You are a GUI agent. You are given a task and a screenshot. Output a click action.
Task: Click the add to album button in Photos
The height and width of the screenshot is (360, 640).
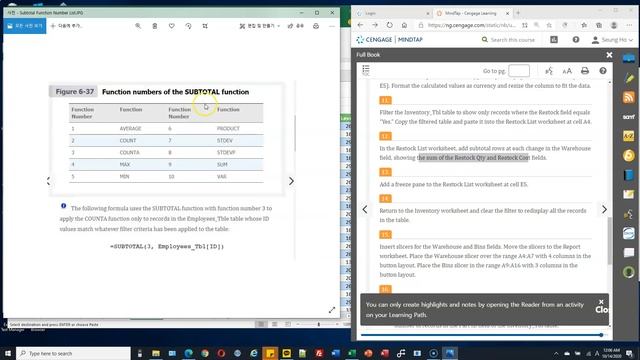67,26
